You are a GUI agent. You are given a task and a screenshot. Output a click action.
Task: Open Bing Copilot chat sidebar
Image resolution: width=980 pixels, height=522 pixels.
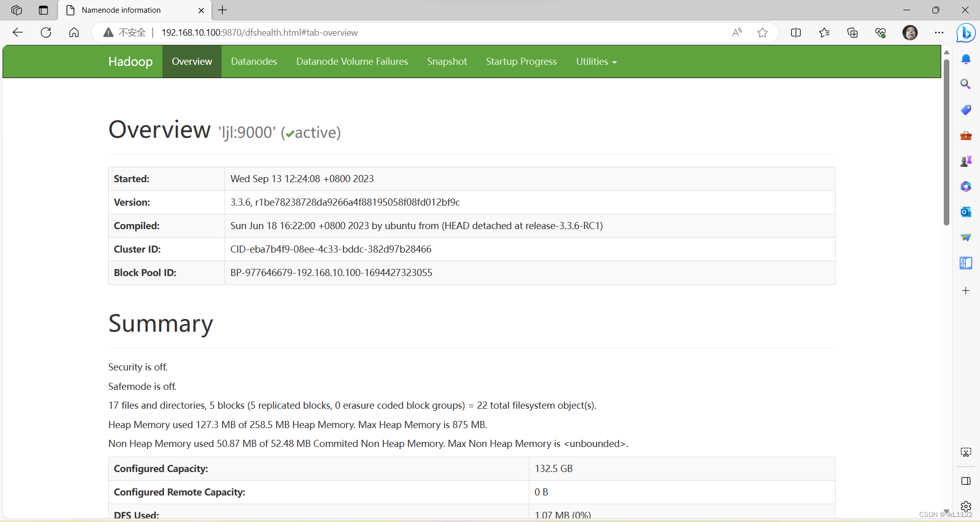(x=966, y=33)
